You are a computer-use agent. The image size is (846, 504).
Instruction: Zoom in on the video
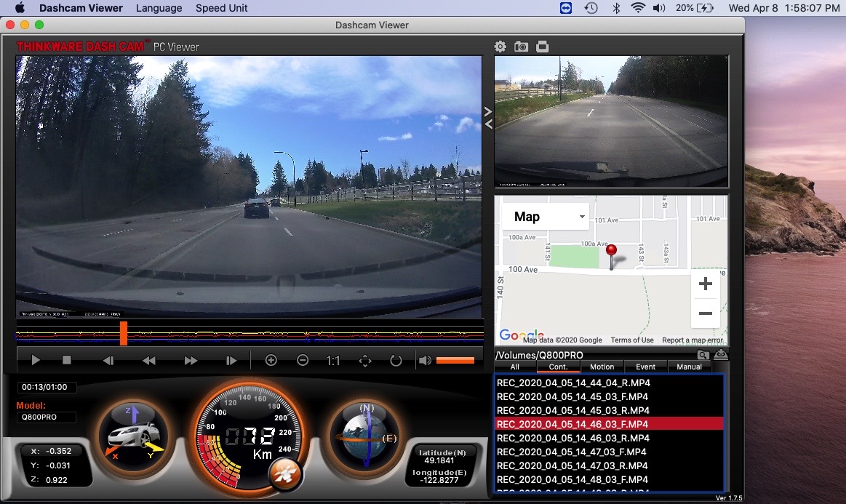271,360
